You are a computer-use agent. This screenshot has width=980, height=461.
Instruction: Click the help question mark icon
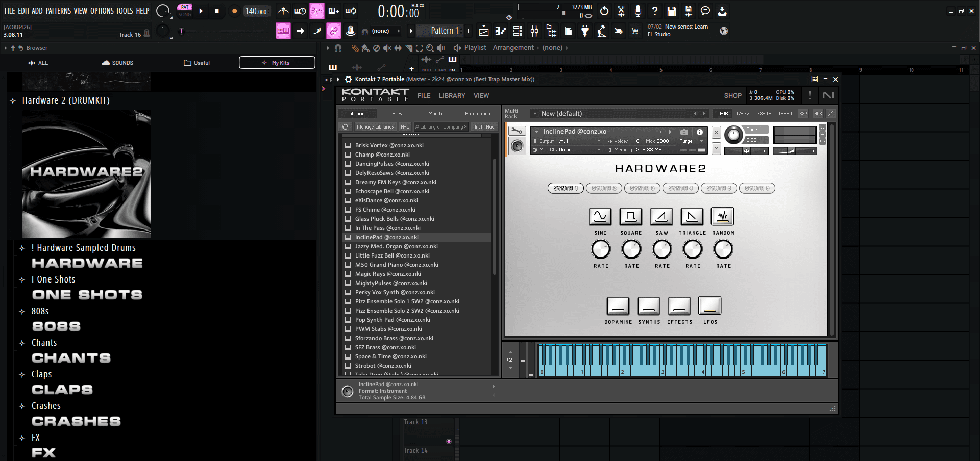click(x=655, y=11)
